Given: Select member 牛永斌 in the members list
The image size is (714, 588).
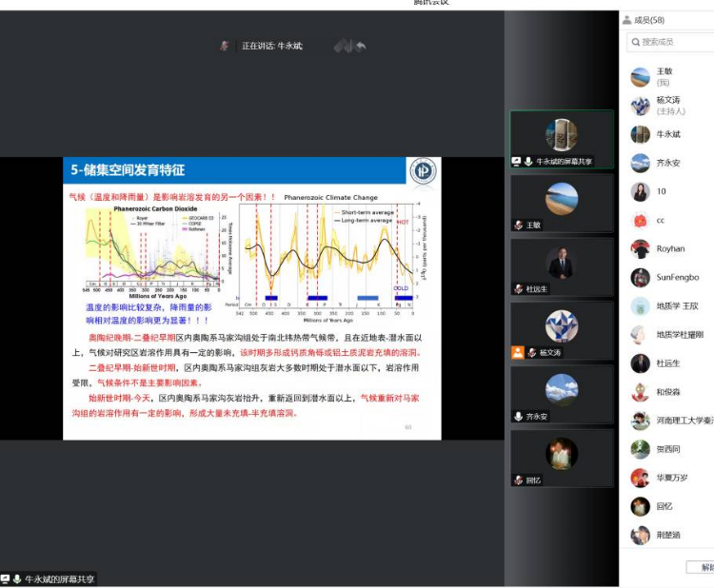Looking at the screenshot, I should coord(668,134).
